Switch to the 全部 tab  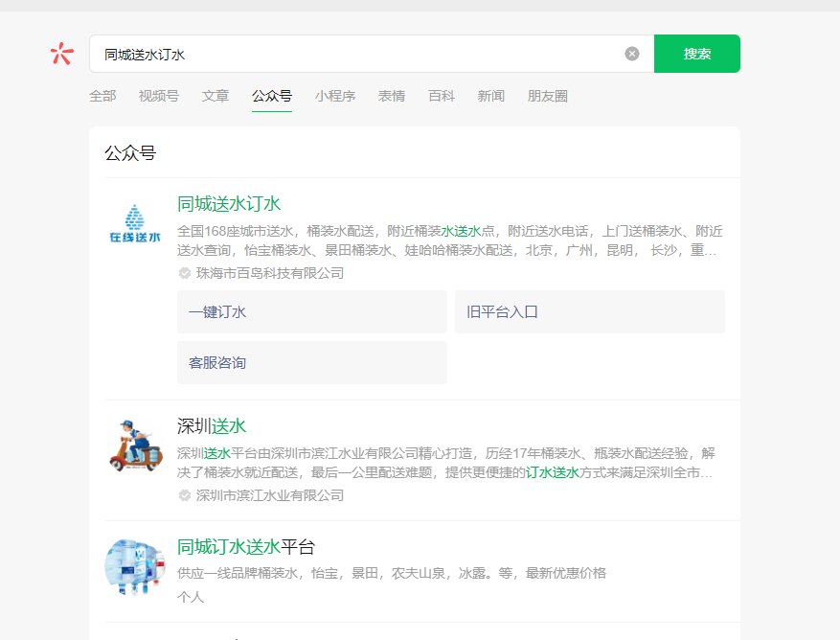[x=102, y=96]
